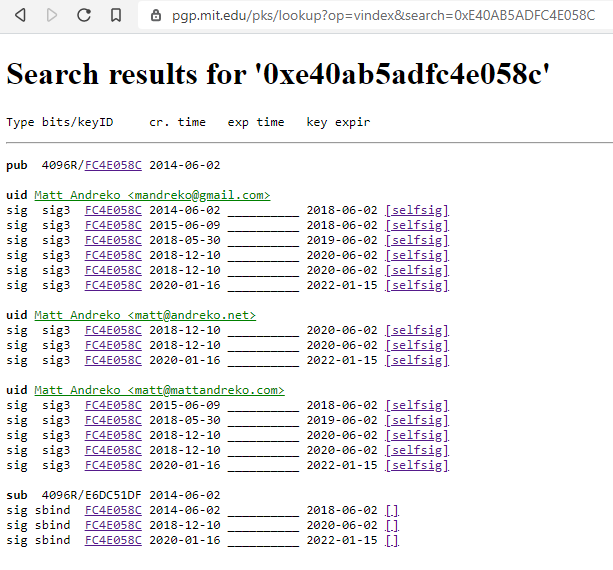Click the address bar URL field

coord(380,15)
